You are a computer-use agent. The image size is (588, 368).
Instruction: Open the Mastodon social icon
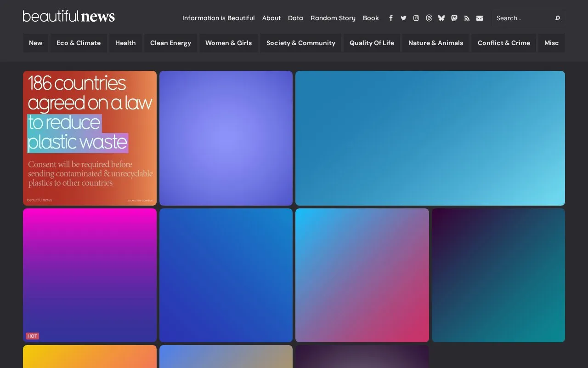coord(454,18)
